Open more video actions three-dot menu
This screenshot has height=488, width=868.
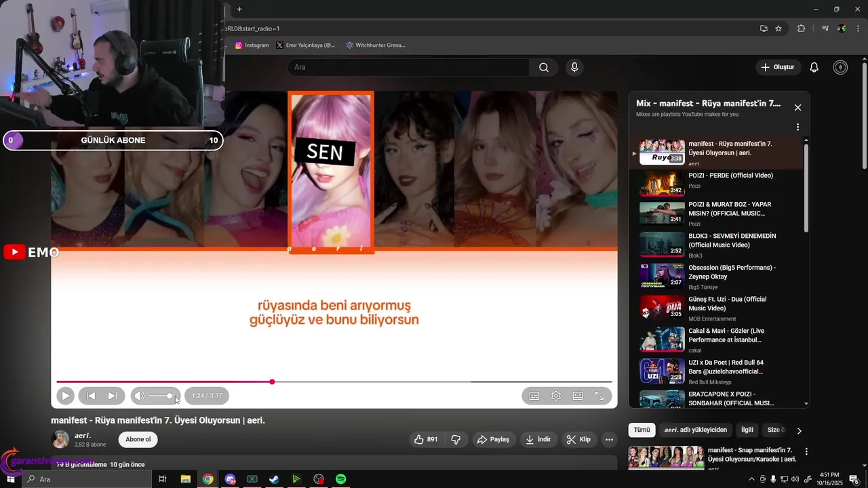(609, 439)
